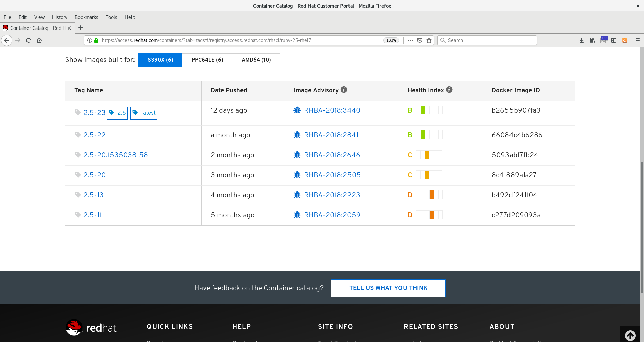Click the 133% zoom level indicator
Viewport: 644px width, 342px height.
(391, 40)
